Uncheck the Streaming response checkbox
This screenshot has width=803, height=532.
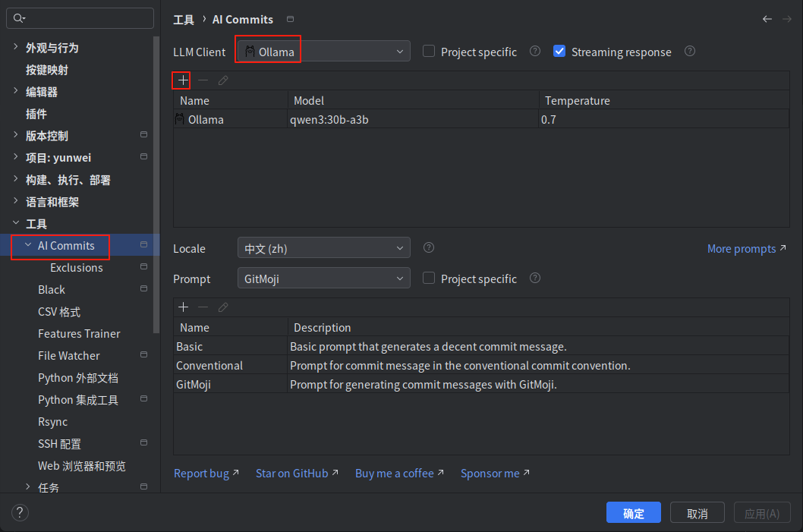(x=559, y=51)
